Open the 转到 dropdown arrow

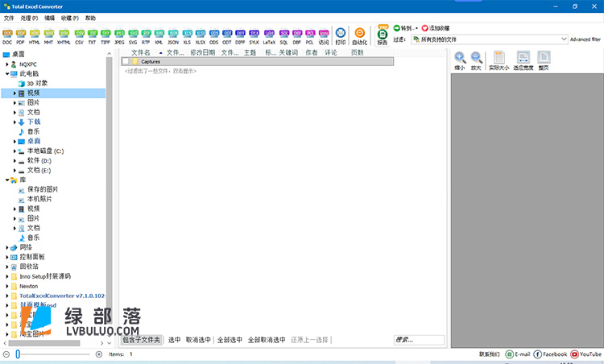[x=416, y=28]
